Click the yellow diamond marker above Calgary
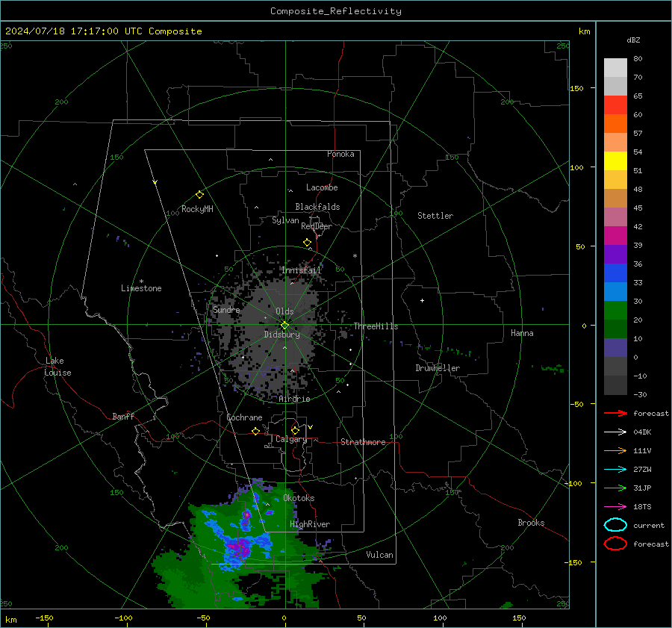The width and height of the screenshot is (672, 628). click(x=295, y=430)
